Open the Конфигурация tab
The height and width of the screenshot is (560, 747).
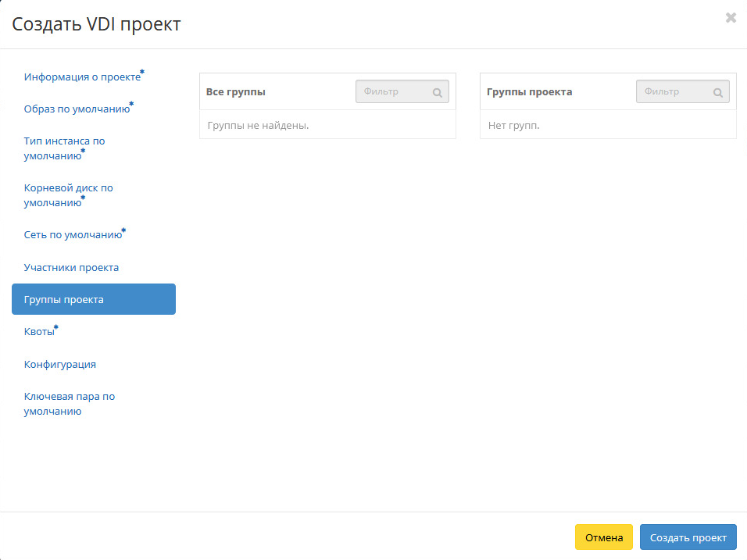[60, 364]
